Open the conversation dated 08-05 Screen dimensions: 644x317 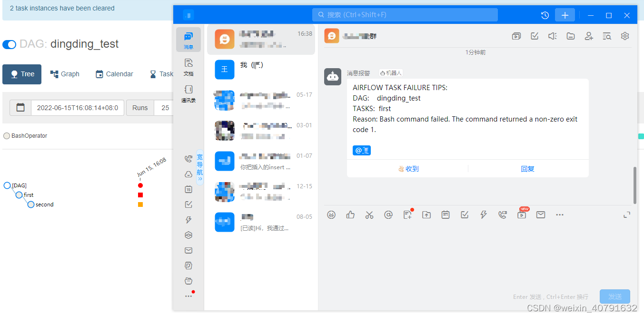coord(261,222)
